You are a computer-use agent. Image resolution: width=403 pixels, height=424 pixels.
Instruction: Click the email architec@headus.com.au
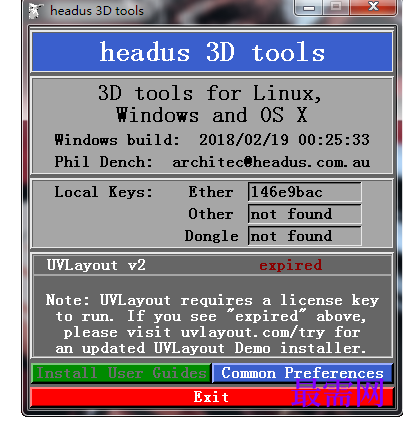click(271, 162)
